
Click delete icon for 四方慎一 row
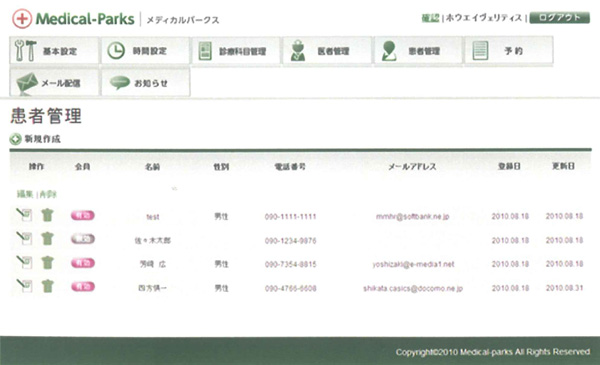pos(47,286)
